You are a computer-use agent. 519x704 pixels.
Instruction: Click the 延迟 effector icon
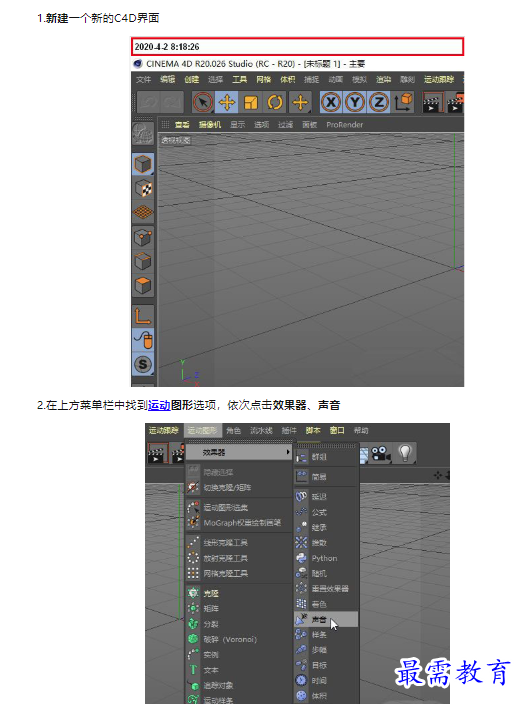[x=301, y=497]
